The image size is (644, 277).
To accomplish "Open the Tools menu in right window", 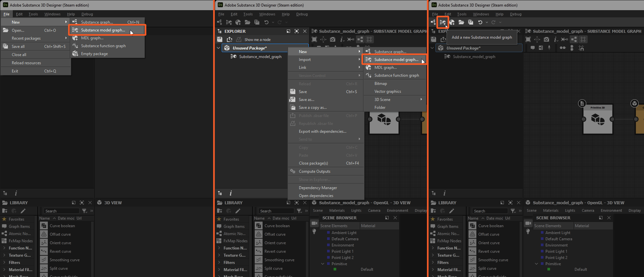I will point(462,14).
